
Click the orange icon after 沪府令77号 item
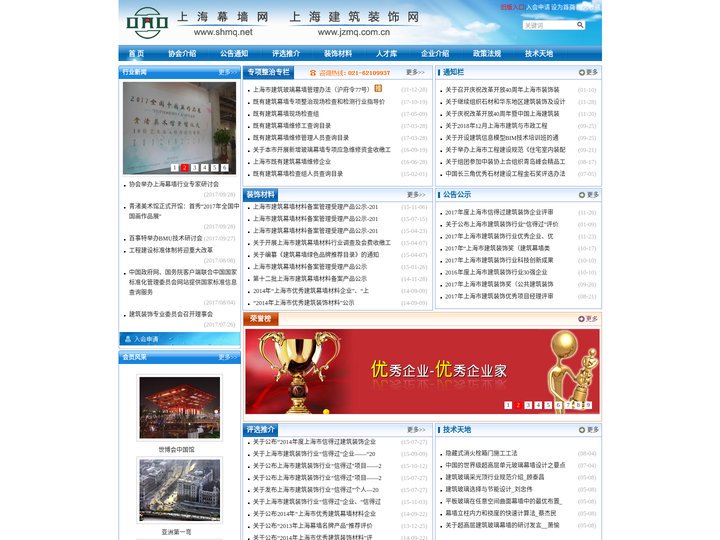tap(378, 88)
